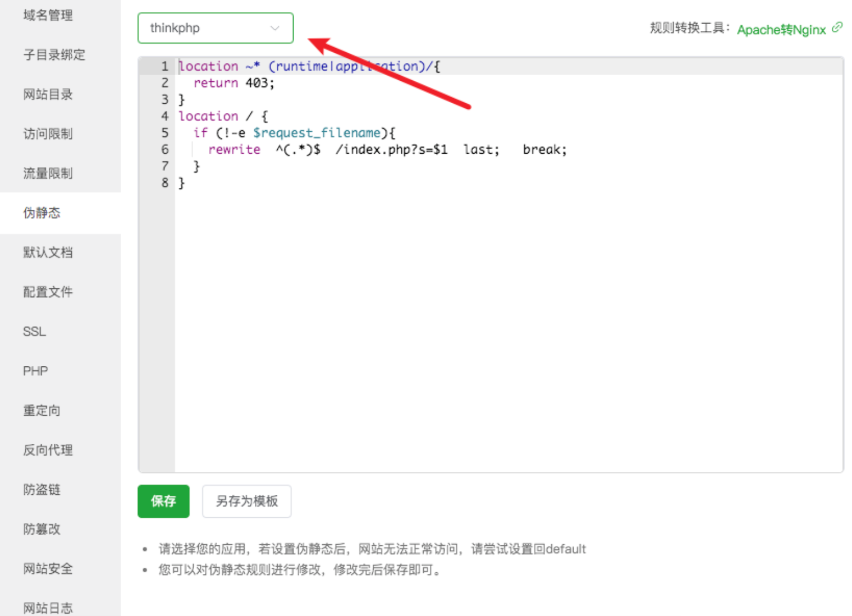Image resolution: width=852 pixels, height=616 pixels.
Task: Select the 网站目录 menu item
Action: 48,94
